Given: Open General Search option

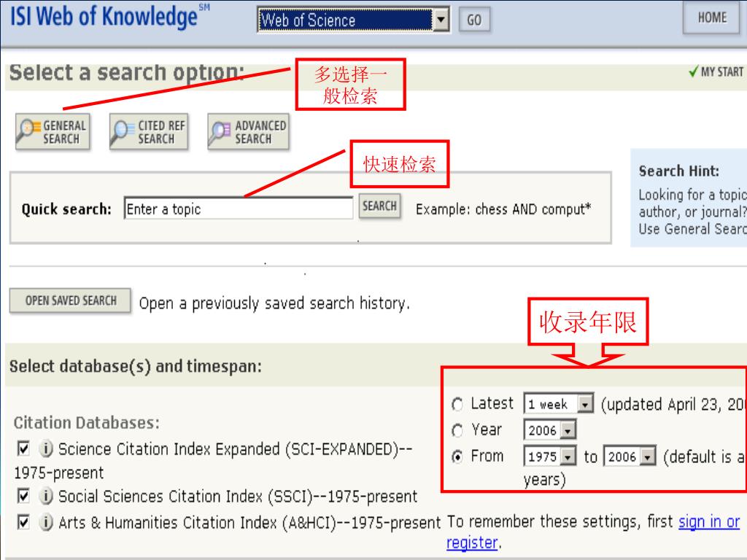Looking at the screenshot, I should pos(53,132).
